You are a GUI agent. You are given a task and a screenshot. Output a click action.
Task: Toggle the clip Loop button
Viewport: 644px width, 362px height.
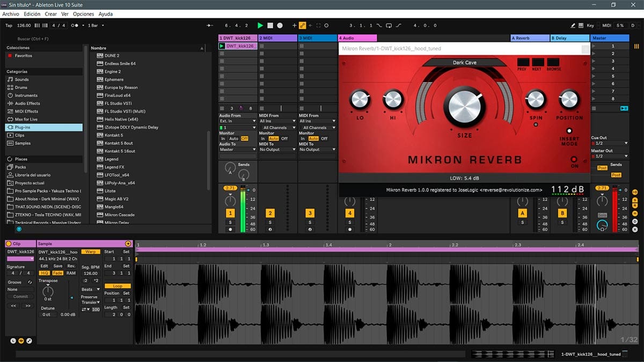118,286
